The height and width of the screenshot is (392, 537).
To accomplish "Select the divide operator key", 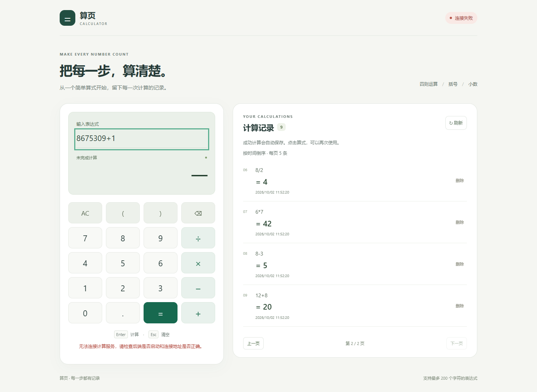I will pyautogui.click(x=198, y=238).
